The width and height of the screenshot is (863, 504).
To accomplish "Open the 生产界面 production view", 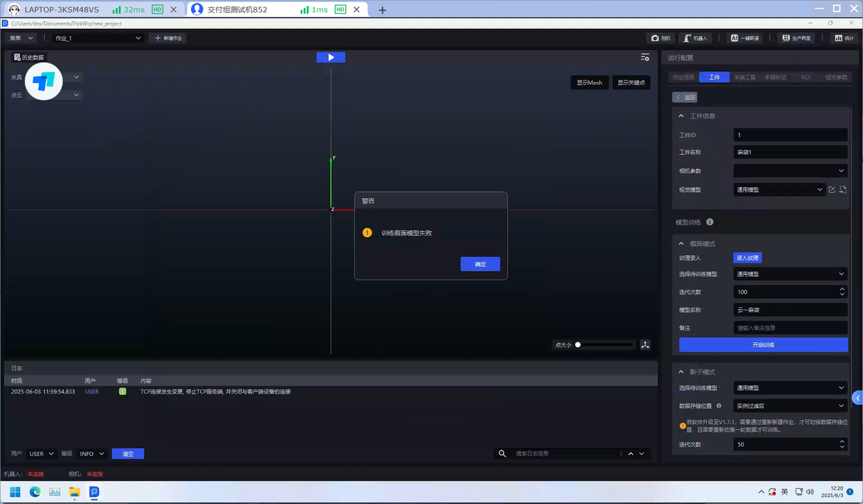I will [x=796, y=38].
